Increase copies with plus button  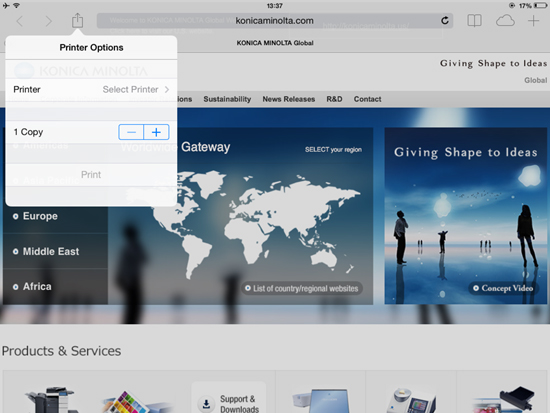[156, 132]
